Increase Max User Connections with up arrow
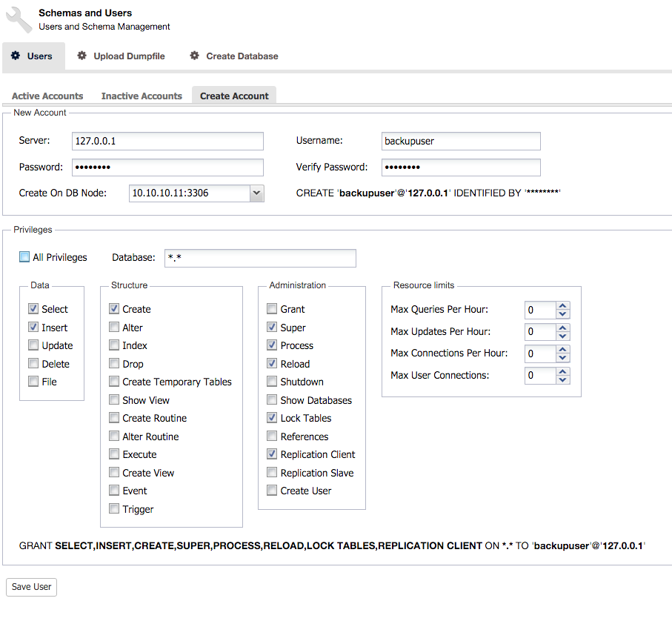The width and height of the screenshot is (672, 644). [x=562, y=371]
